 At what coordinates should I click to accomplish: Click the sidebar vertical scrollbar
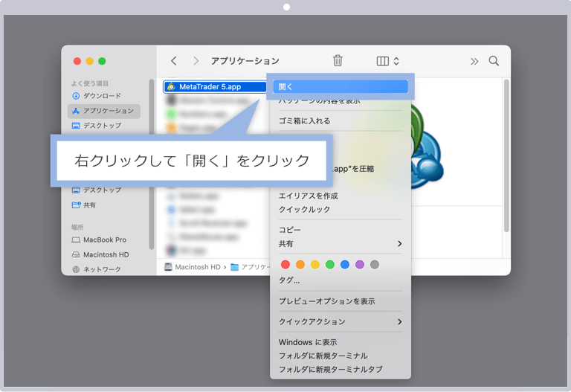[x=152, y=164]
